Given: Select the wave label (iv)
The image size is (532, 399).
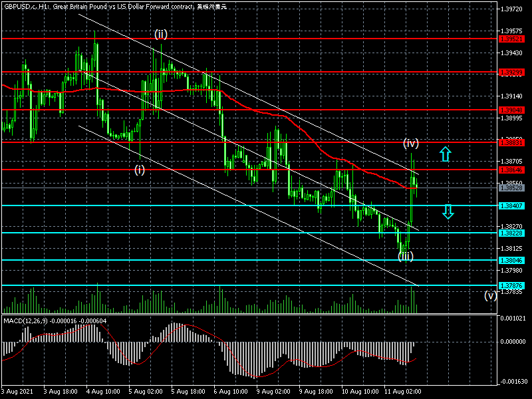Looking at the screenshot, I should tap(410, 143).
